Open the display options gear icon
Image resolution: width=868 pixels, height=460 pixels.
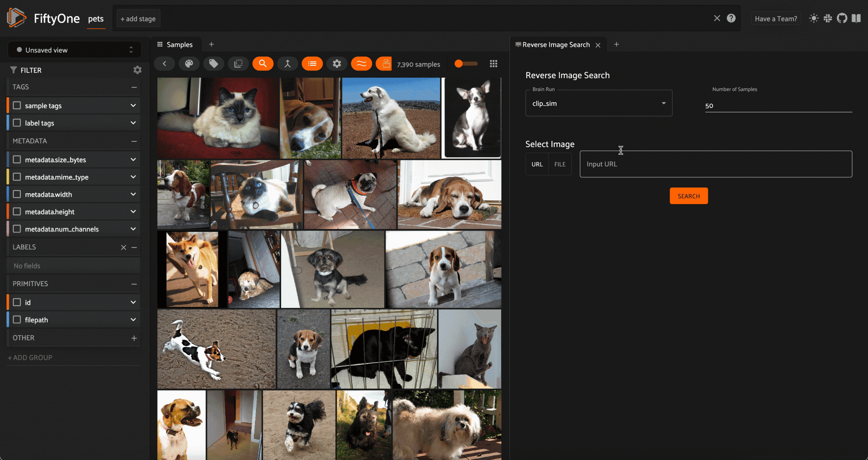tap(337, 64)
